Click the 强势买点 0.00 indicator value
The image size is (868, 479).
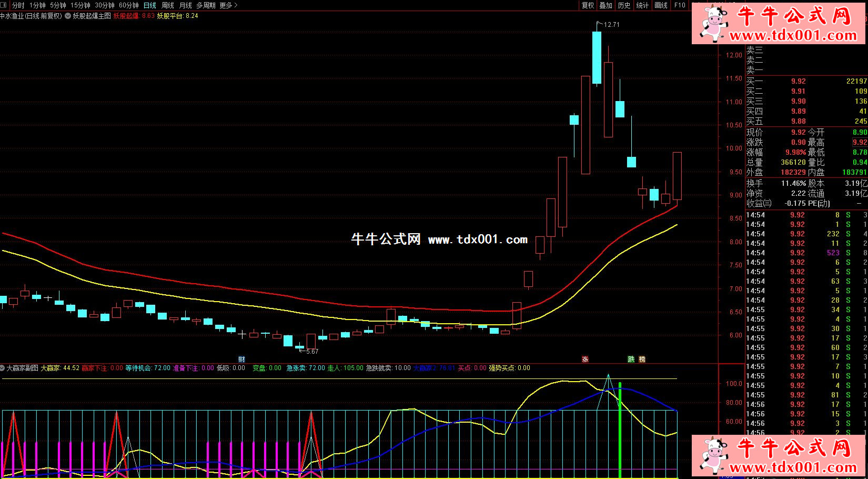click(509, 368)
